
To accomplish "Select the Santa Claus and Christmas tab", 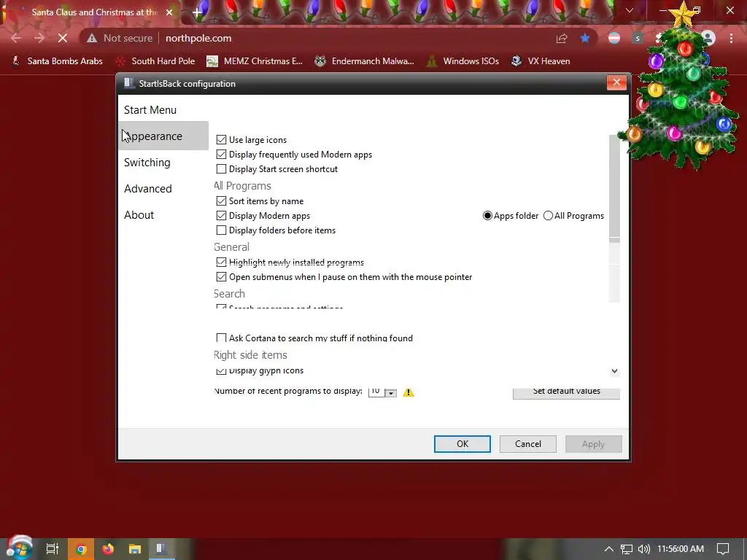I will (94, 12).
